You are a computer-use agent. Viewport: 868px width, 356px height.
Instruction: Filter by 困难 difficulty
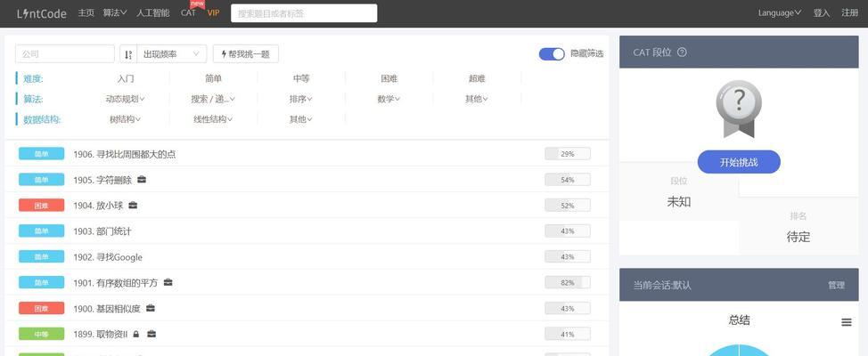coord(389,78)
